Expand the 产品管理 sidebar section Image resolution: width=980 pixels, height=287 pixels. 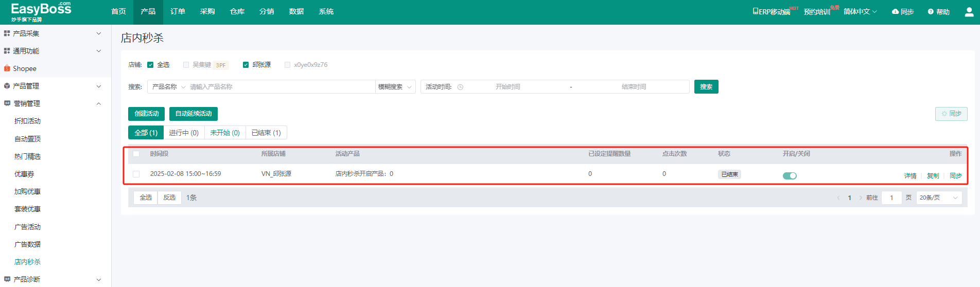coord(99,86)
